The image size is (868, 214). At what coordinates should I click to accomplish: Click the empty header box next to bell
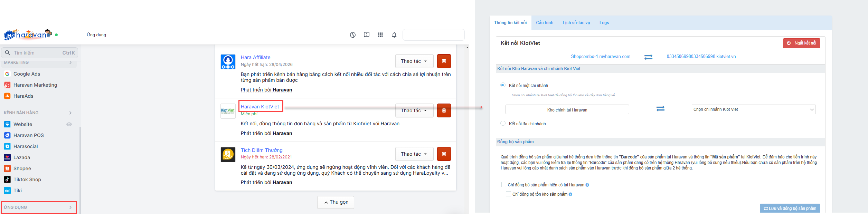click(434, 35)
